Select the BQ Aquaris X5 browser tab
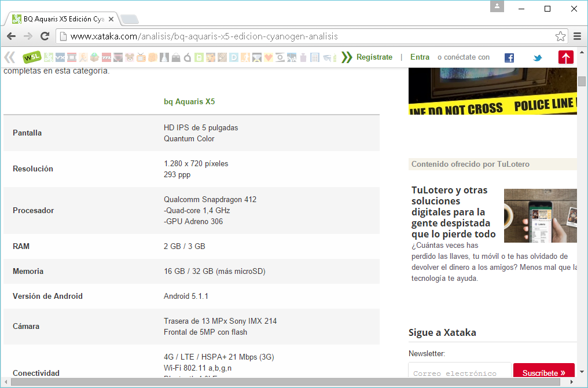The image size is (588, 388). 62,19
